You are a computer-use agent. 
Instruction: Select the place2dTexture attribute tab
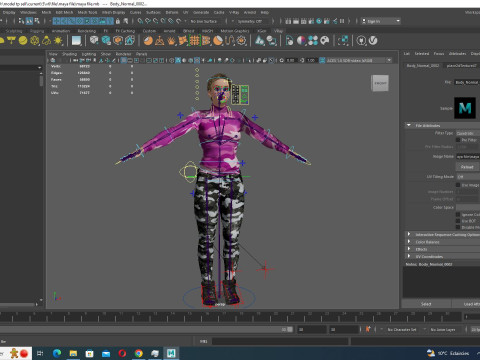click(x=462, y=66)
